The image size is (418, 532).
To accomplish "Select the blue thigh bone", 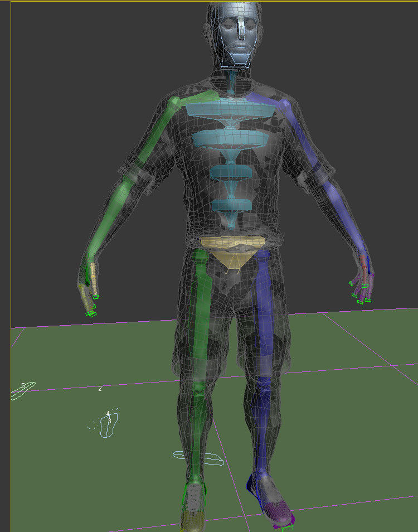I will (x=264, y=312).
